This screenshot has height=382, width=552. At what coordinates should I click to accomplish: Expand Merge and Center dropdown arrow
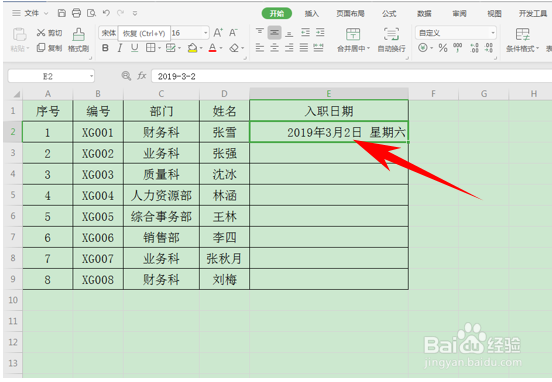(x=368, y=48)
